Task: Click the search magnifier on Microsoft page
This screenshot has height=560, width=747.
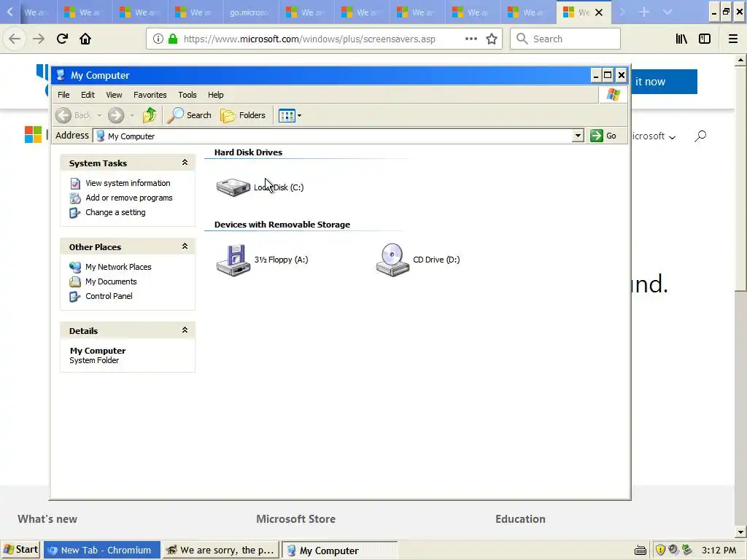Action: pyautogui.click(x=700, y=136)
